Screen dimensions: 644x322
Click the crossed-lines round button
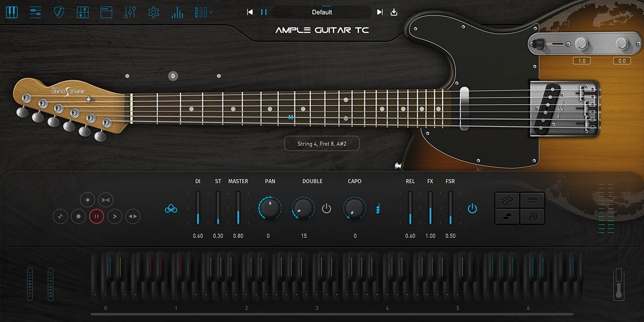pos(60,216)
